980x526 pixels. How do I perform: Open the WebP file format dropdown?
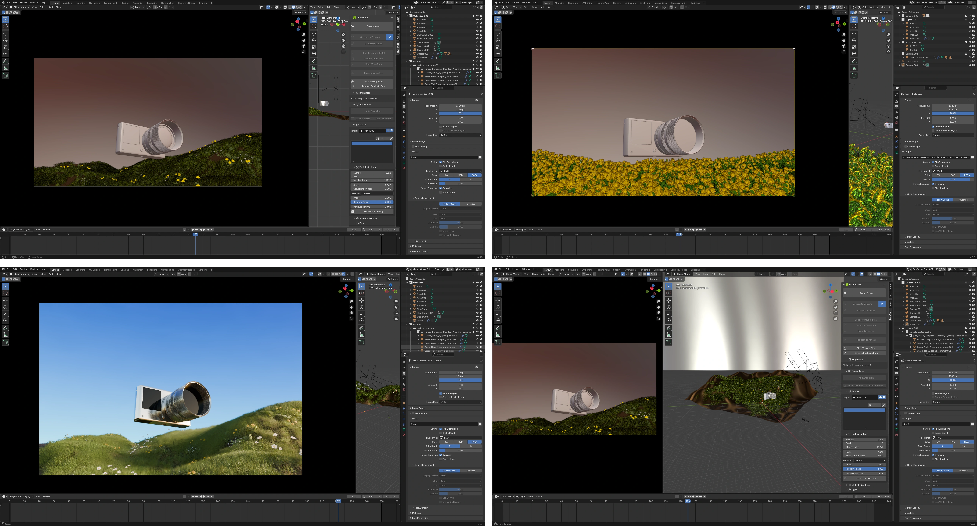pyautogui.click(x=953, y=171)
